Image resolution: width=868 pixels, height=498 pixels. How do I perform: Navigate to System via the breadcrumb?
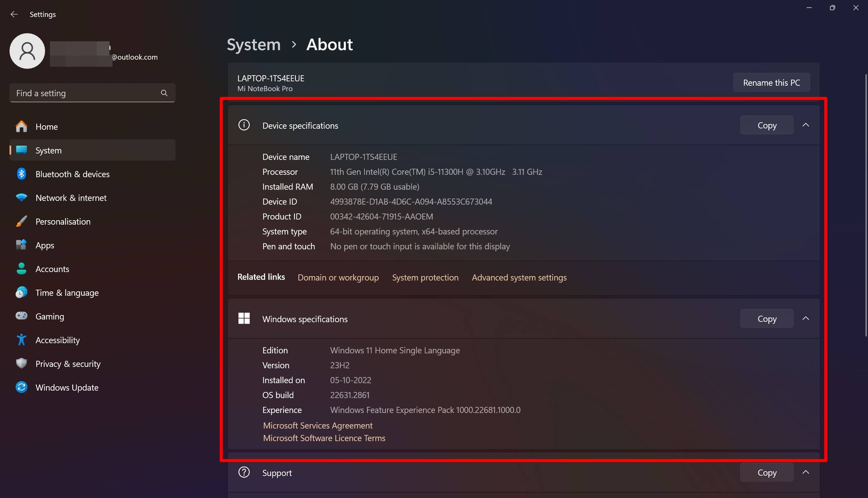253,44
